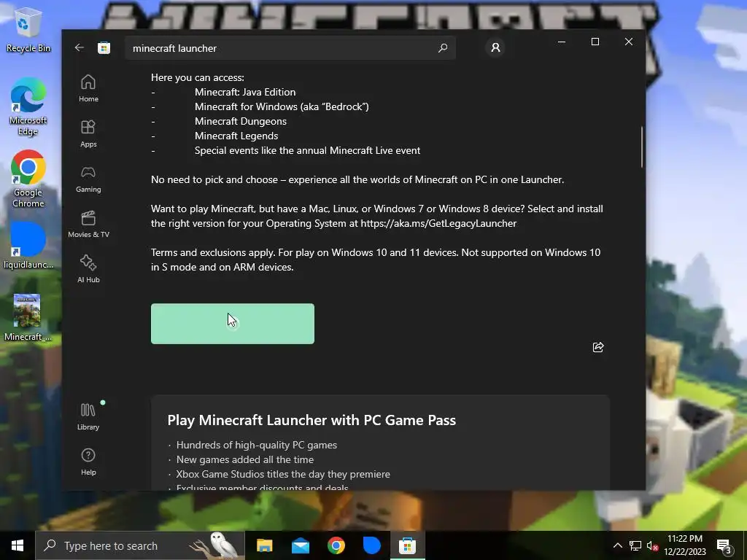This screenshot has width=747, height=560.
Task: Click the network status tray icon
Action: pyautogui.click(x=635, y=545)
